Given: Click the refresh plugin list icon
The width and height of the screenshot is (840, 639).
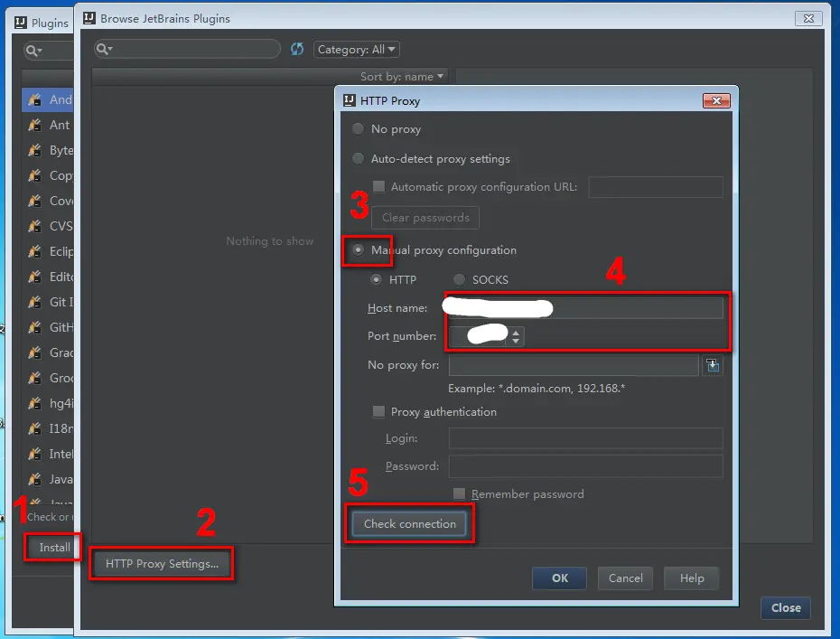Looking at the screenshot, I should click(x=297, y=50).
